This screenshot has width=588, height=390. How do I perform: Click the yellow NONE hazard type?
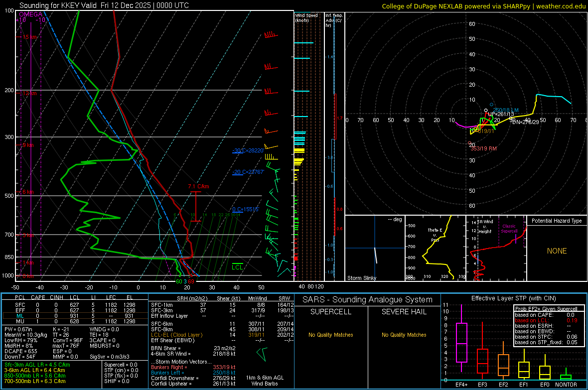557,251
